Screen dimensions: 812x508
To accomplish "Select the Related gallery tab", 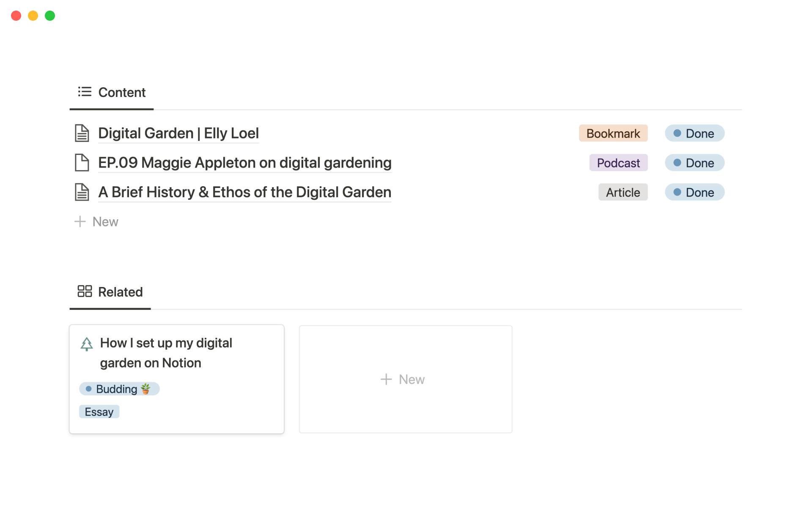I will pos(110,292).
